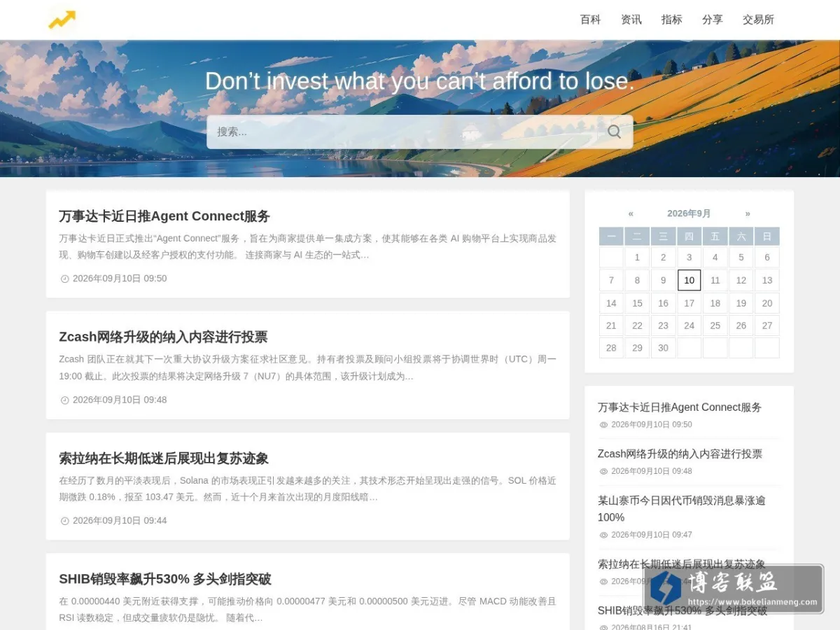
Task: Open article 索拉纳在长期低迷后展现出复苏迹象 in main list
Action: point(164,458)
